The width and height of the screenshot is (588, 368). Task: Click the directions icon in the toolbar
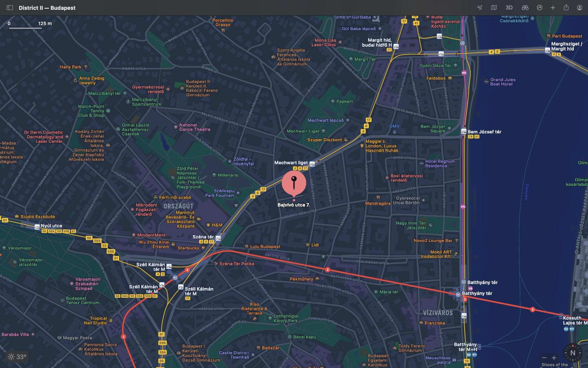pos(540,8)
